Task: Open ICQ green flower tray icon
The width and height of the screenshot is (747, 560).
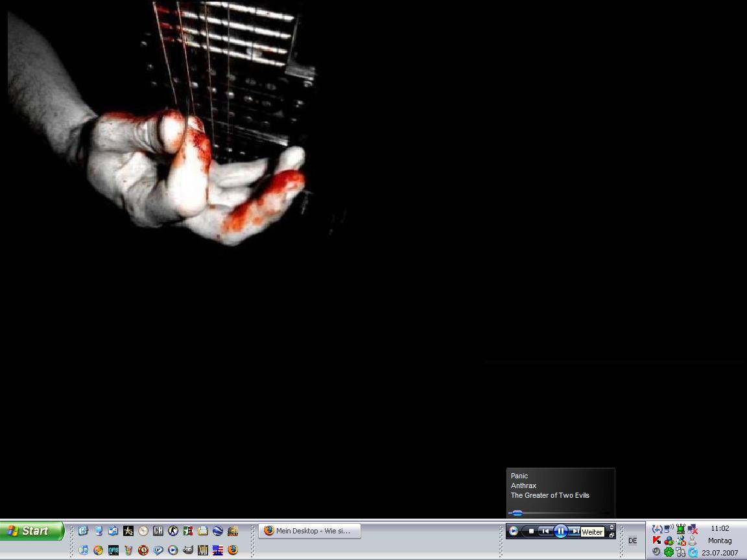Action: [669, 552]
